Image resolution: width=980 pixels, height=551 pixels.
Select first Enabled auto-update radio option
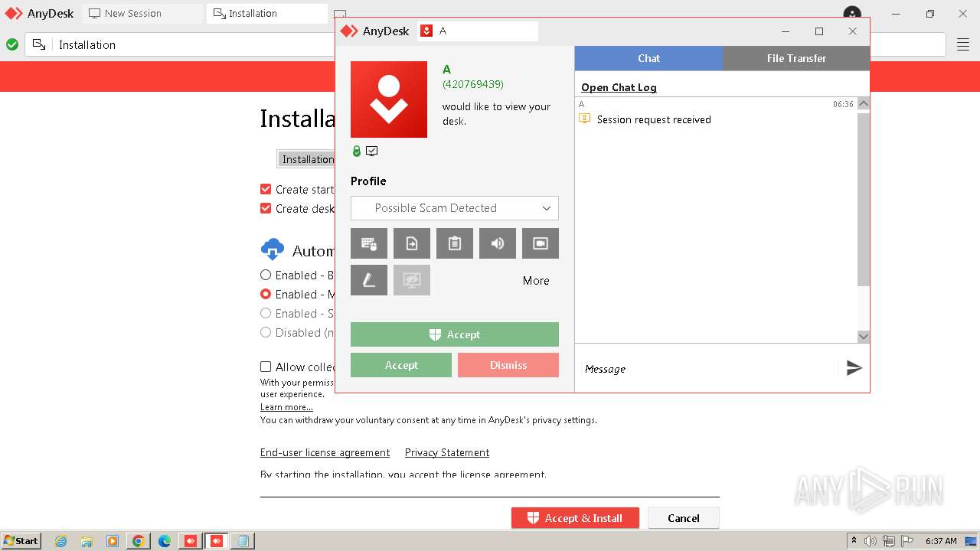pyautogui.click(x=266, y=275)
